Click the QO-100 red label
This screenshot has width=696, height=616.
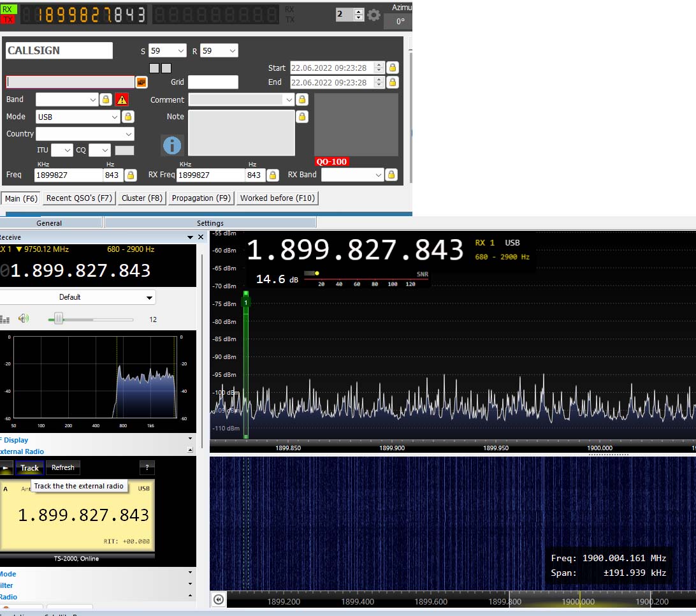331,162
